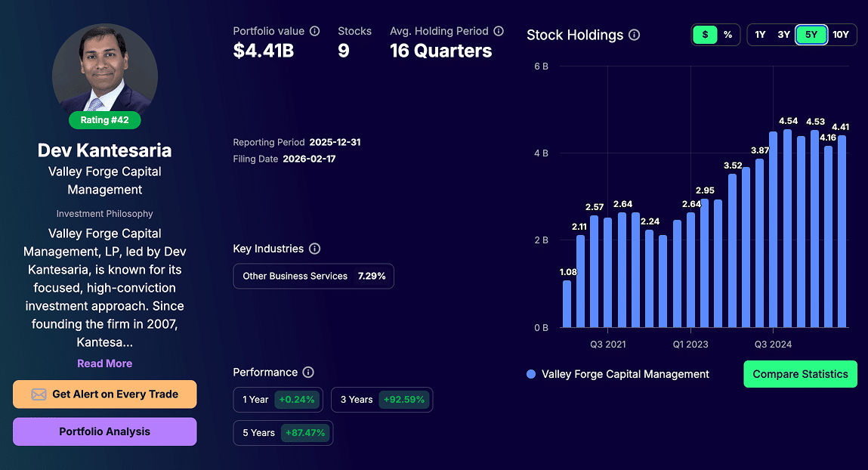Open Portfolio Analysis

[104, 431]
